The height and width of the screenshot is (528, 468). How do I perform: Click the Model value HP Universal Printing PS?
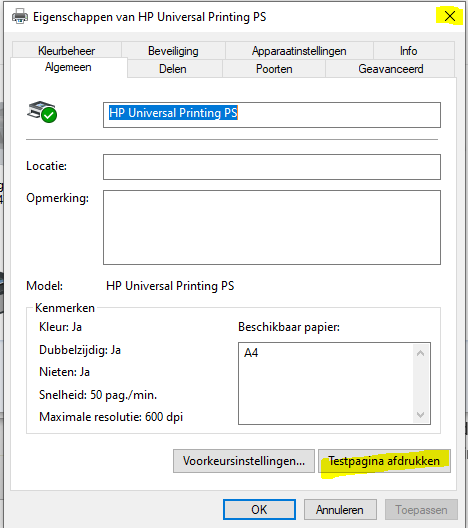[x=170, y=286]
